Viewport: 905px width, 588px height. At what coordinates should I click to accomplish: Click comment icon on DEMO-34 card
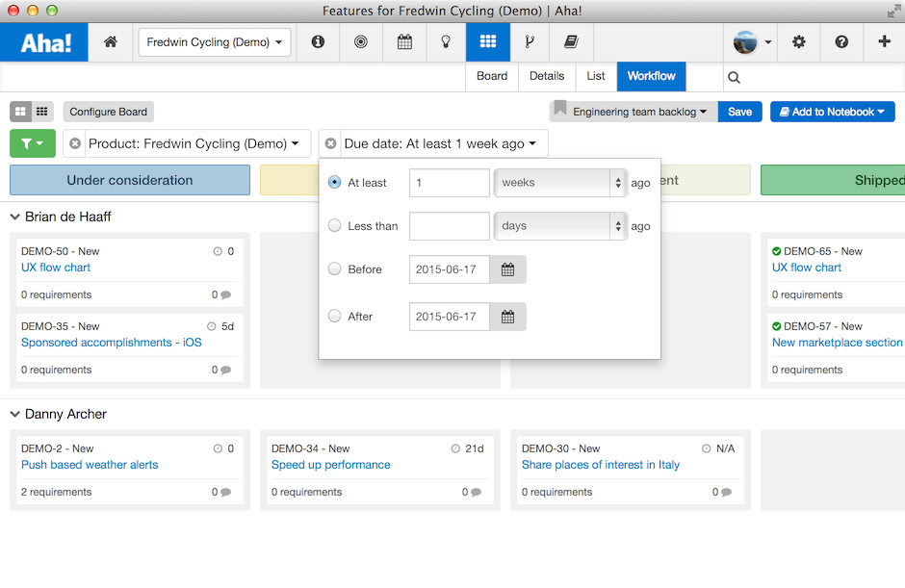[477, 492]
